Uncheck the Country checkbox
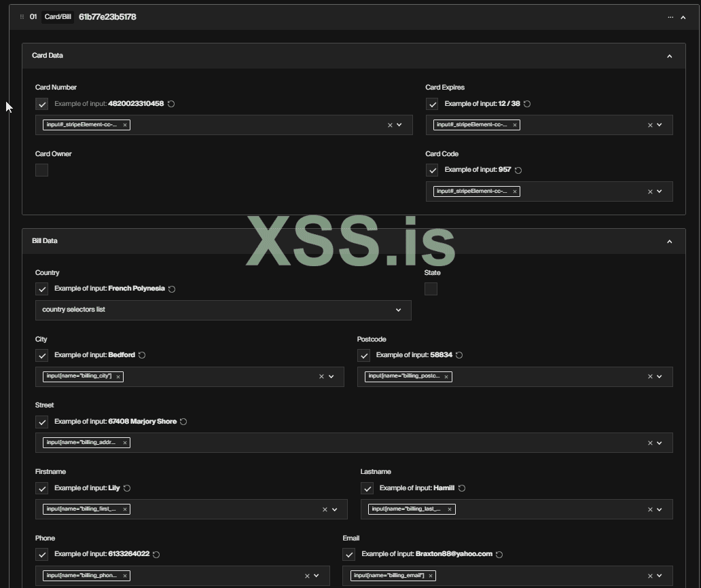 pos(41,289)
